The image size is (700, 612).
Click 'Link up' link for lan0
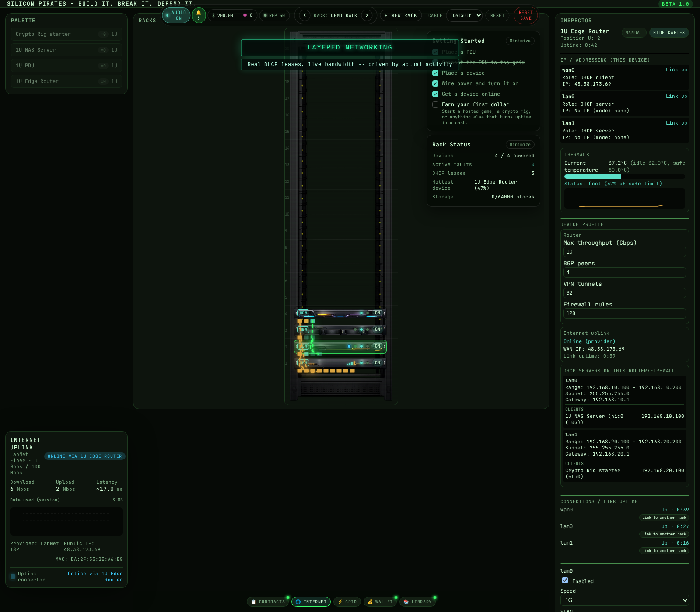click(676, 97)
